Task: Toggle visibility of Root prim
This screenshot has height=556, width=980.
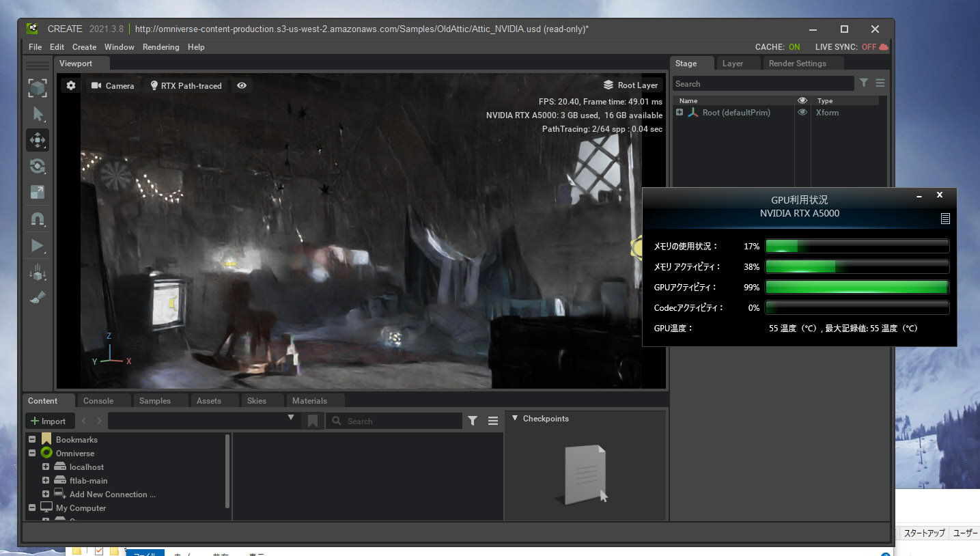Action: click(802, 112)
